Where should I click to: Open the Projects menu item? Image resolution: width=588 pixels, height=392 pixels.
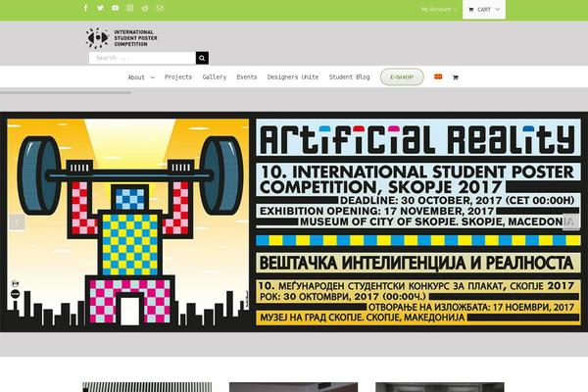(178, 76)
